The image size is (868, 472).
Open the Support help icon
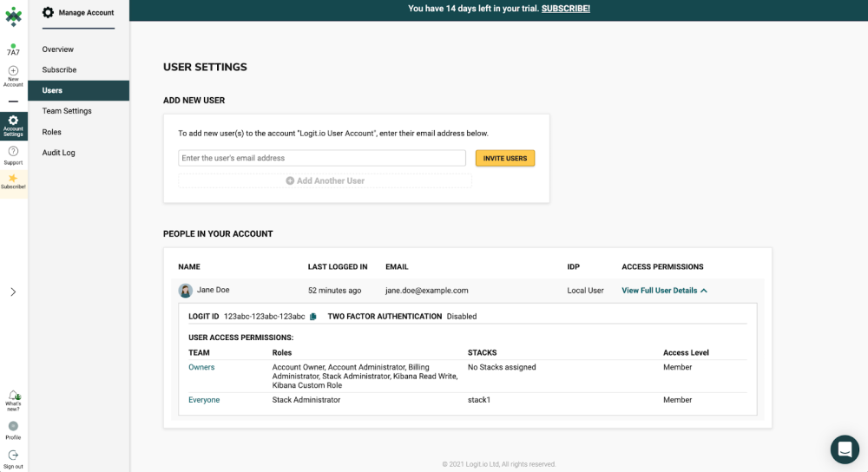click(x=13, y=152)
